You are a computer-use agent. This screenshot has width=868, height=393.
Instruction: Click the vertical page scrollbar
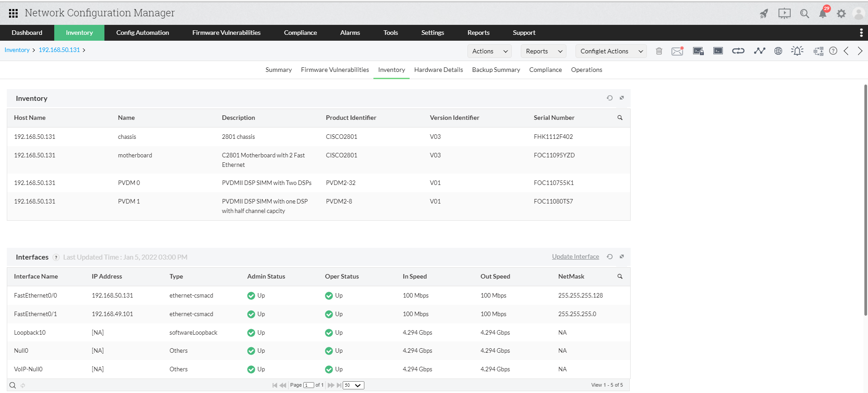coord(865,199)
